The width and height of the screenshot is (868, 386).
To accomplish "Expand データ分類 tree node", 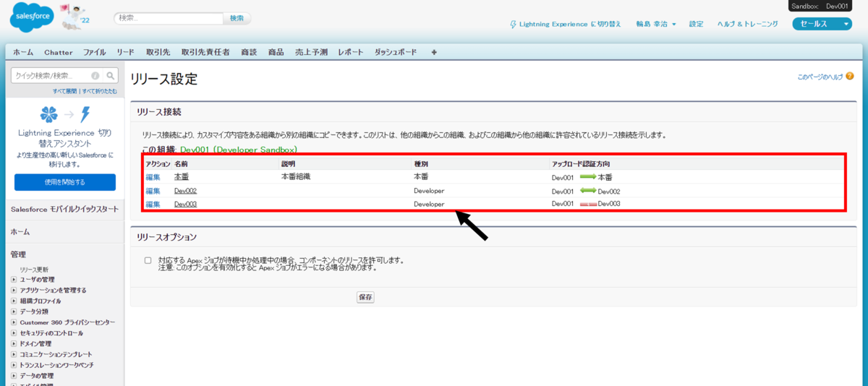I will (x=14, y=312).
